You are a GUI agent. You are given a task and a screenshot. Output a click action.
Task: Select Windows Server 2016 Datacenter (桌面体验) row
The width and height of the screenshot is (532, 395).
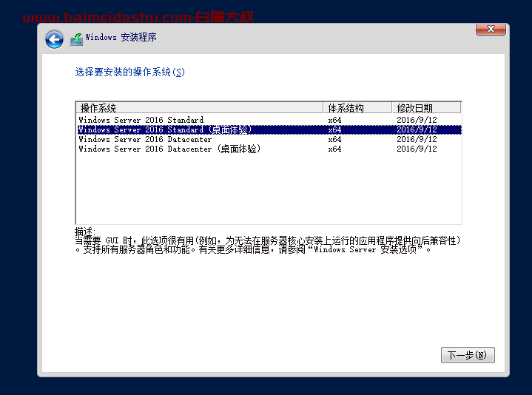click(269, 149)
